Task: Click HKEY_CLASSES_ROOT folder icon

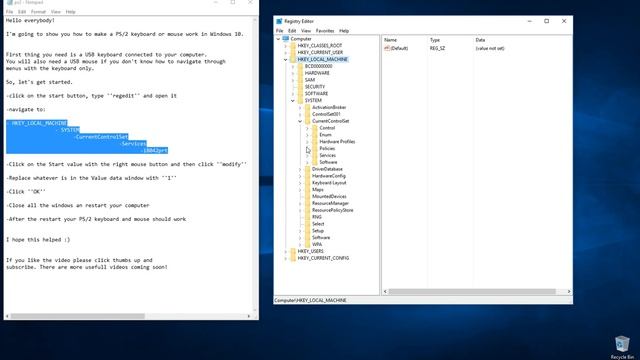Action: 293,46
